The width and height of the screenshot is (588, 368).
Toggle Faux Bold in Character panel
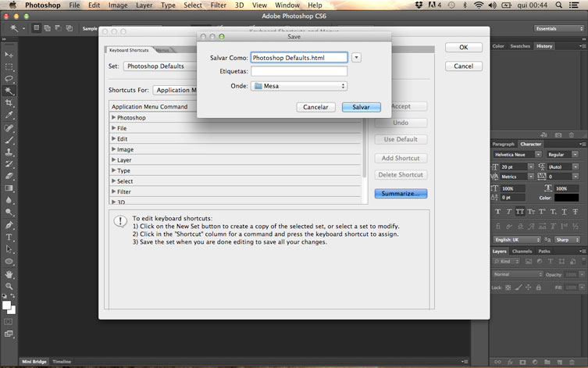coord(497,212)
